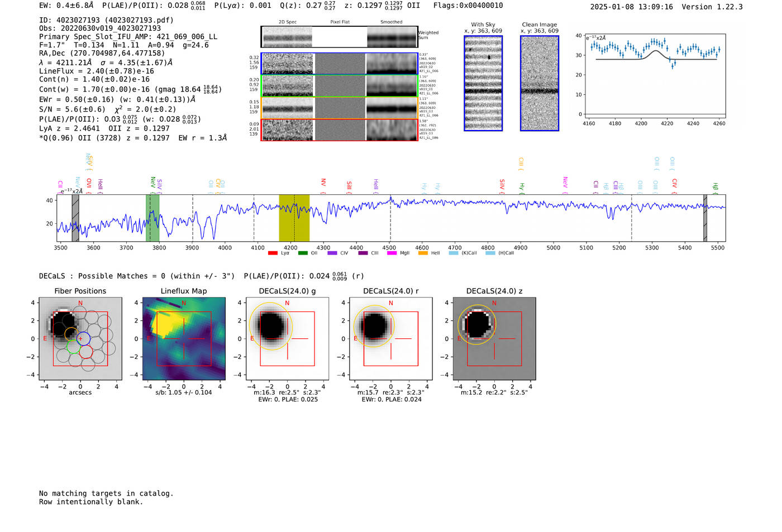
Task: Click the green shaded band near 3800
Action: point(152,218)
